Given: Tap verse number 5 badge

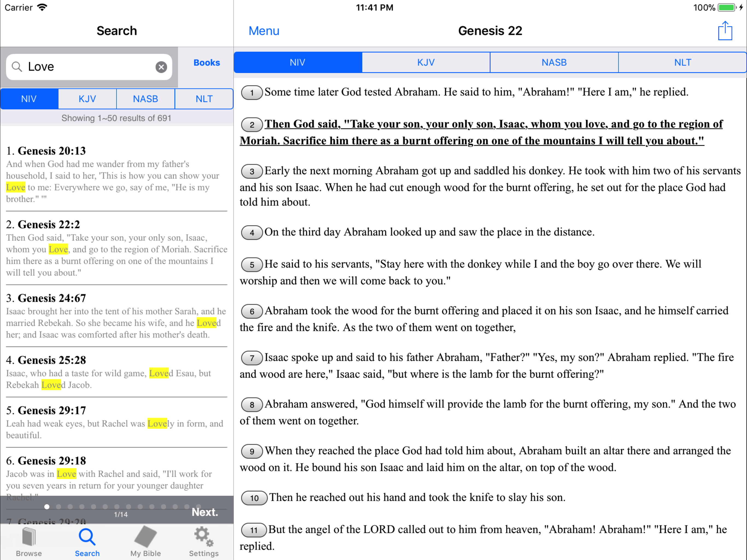Looking at the screenshot, I should click(x=252, y=264).
